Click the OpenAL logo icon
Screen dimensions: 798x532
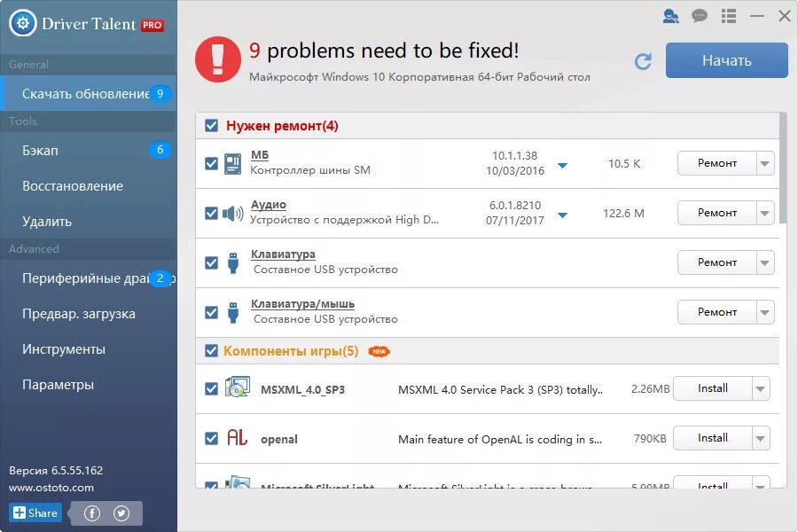pos(237,437)
